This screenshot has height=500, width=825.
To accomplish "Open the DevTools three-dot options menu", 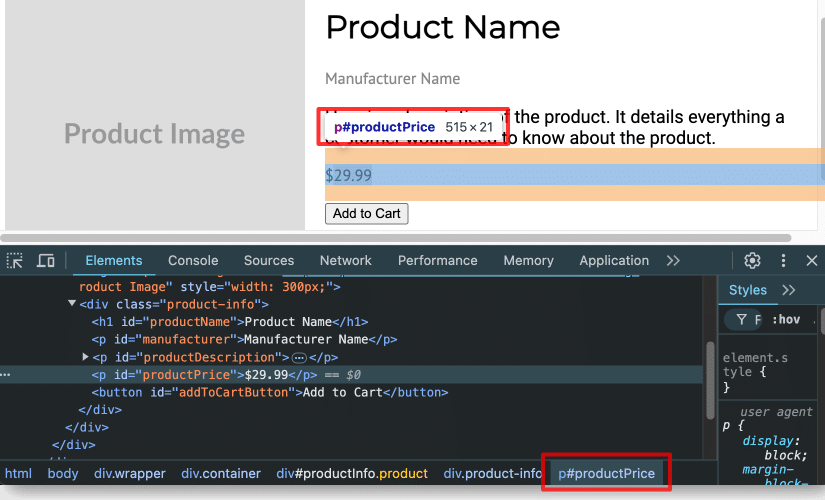I will 783,261.
